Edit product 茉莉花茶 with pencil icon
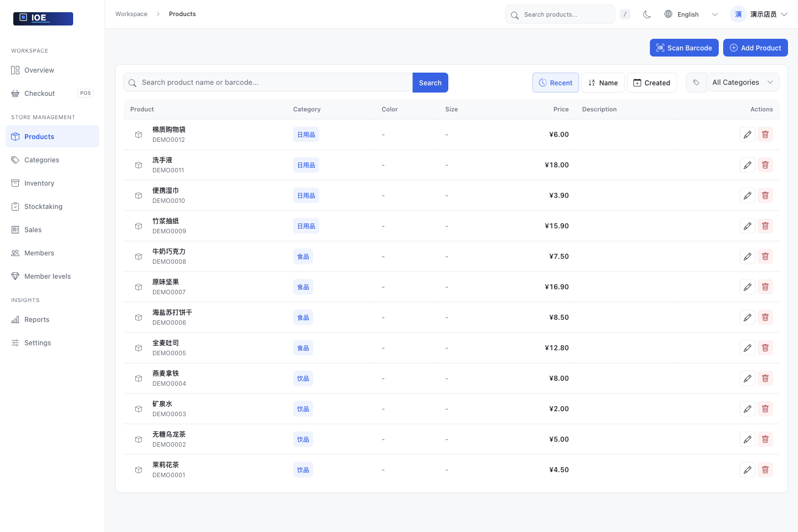This screenshot has height=532, width=798. tap(748, 470)
